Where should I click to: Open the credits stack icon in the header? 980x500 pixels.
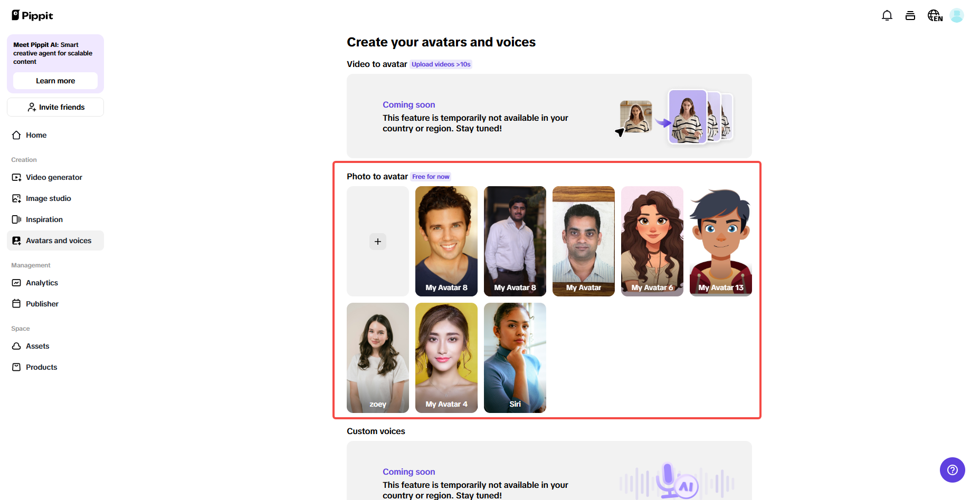tap(910, 16)
